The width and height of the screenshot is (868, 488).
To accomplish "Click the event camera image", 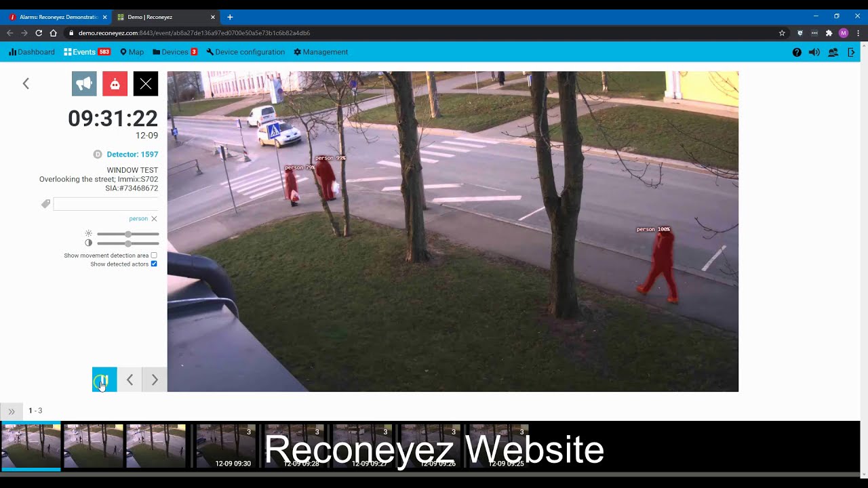I will [x=453, y=231].
